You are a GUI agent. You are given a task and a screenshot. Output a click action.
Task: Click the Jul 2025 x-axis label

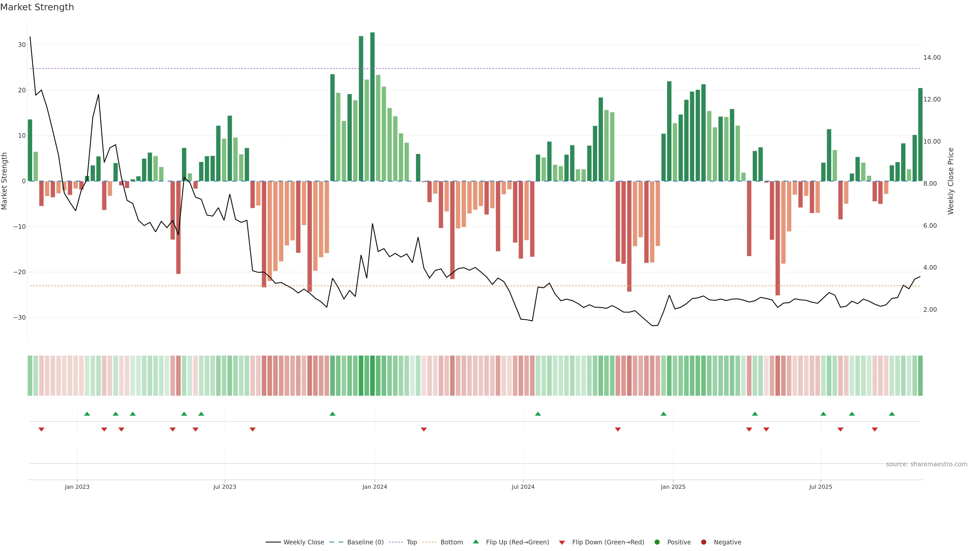[820, 487]
